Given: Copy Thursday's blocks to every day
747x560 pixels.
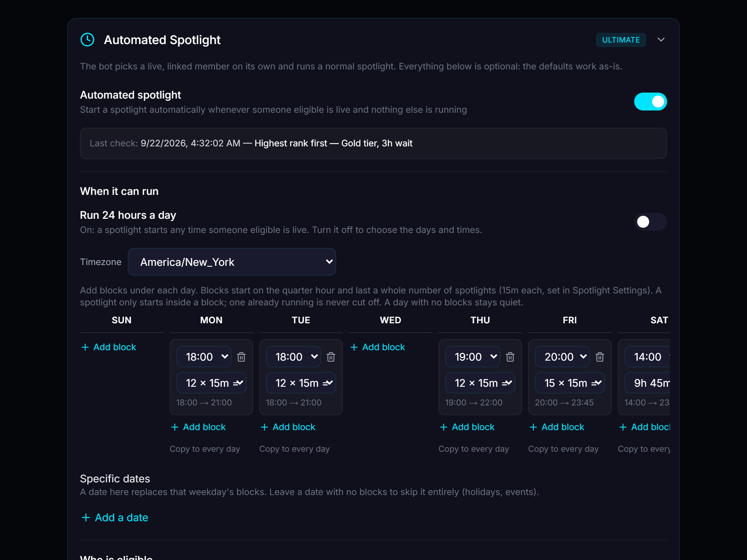Looking at the screenshot, I should click(x=474, y=449).
